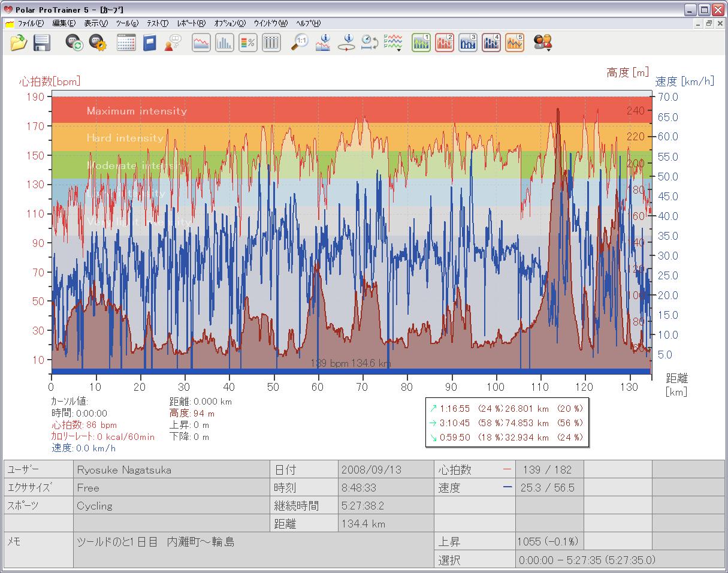Restore the inner document window

[709, 23]
